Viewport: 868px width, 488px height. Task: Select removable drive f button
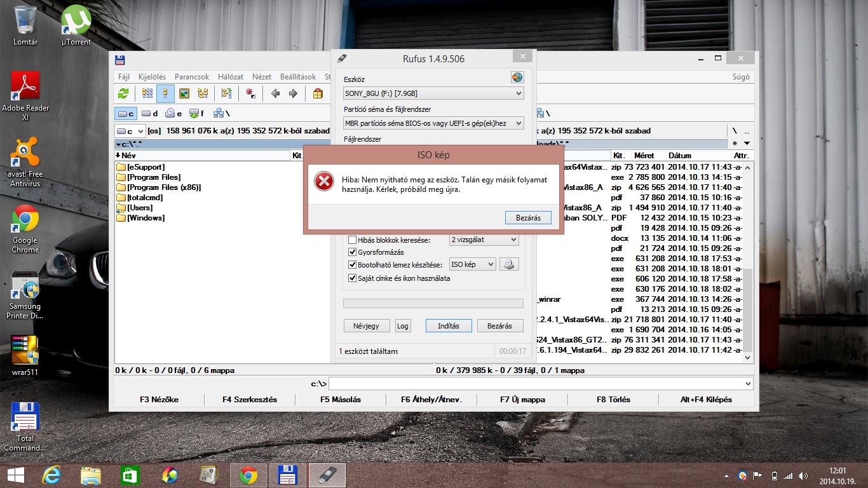197,114
